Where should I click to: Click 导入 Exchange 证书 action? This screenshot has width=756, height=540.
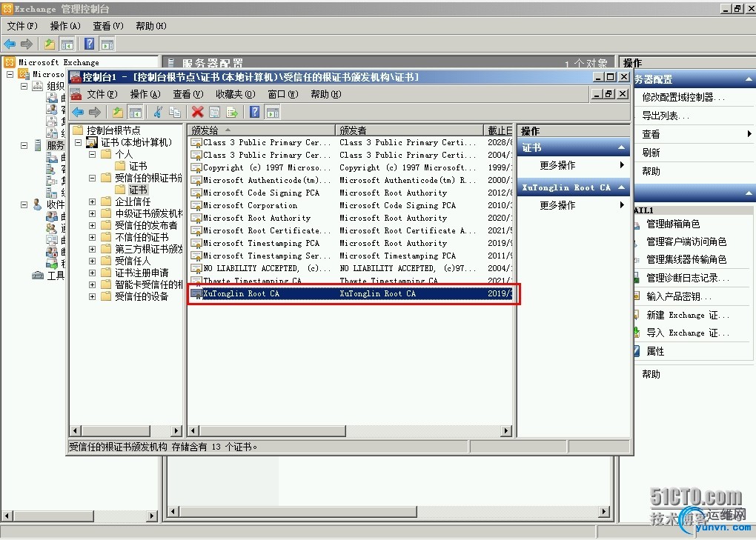pos(688,333)
